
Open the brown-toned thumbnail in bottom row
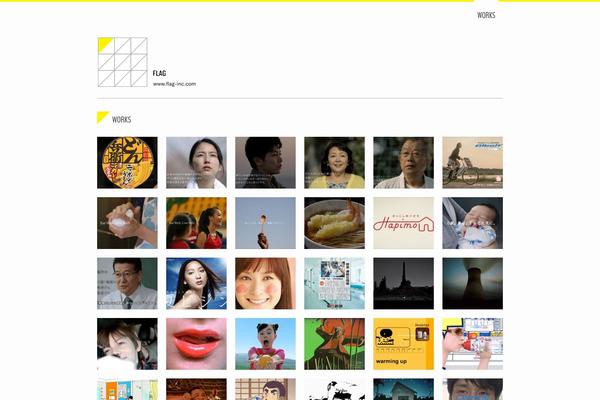pos(196,389)
